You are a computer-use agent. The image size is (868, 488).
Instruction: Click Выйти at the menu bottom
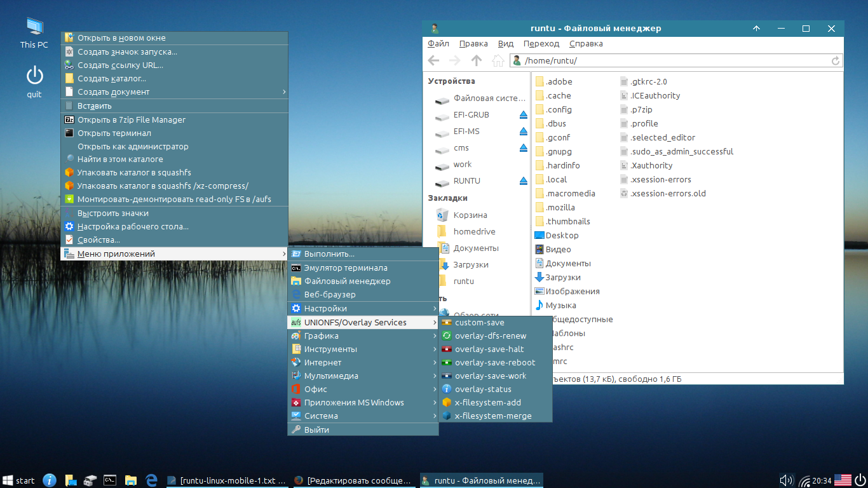[363, 430]
